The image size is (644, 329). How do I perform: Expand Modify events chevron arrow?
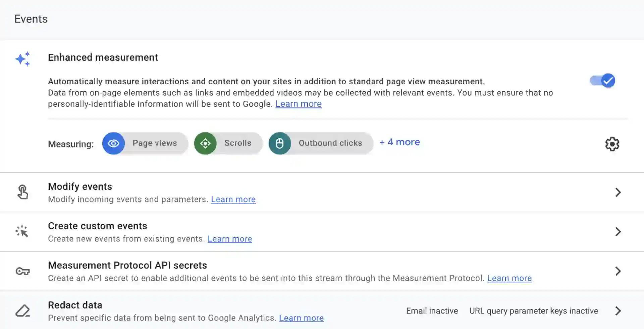[x=618, y=192]
